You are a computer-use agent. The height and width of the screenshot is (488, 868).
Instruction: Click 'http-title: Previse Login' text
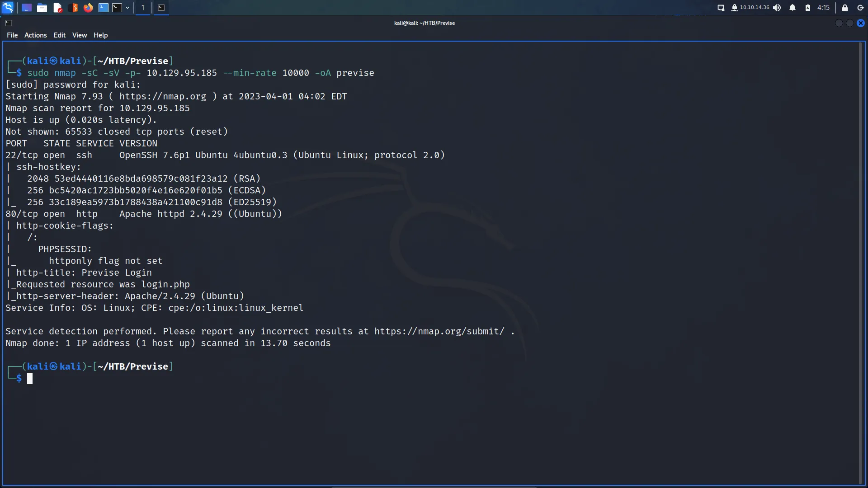click(84, 272)
